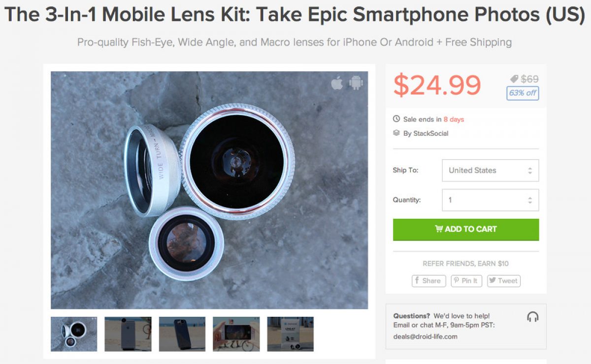Viewport: 591px width, 364px height.
Task: Click the shopping cart icon in Add to Cart
Action: click(438, 229)
